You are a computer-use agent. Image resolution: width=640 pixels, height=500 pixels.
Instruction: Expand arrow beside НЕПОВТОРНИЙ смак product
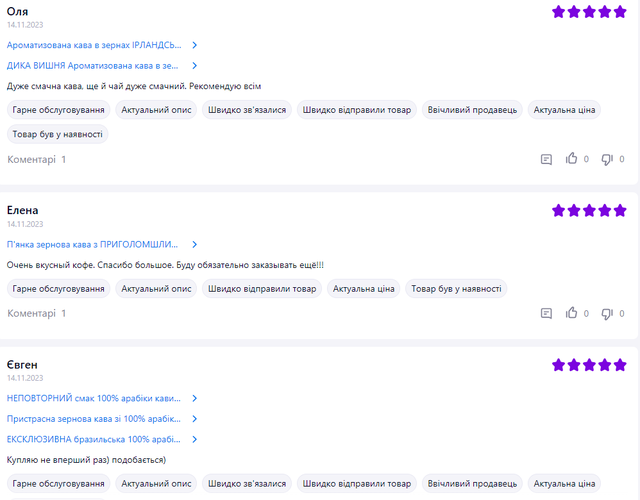[x=195, y=398]
